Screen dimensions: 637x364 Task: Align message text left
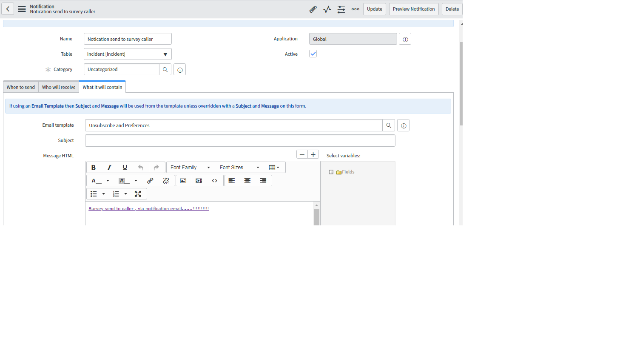[x=232, y=181]
